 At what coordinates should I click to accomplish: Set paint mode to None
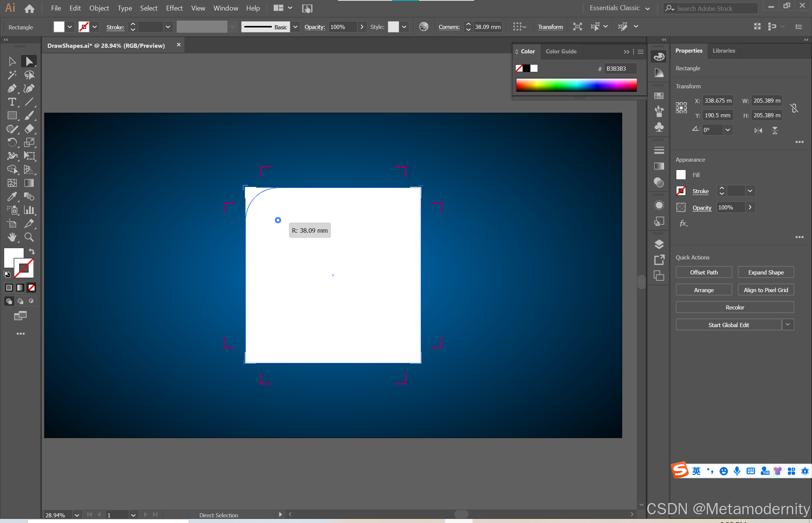tap(32, 288)
